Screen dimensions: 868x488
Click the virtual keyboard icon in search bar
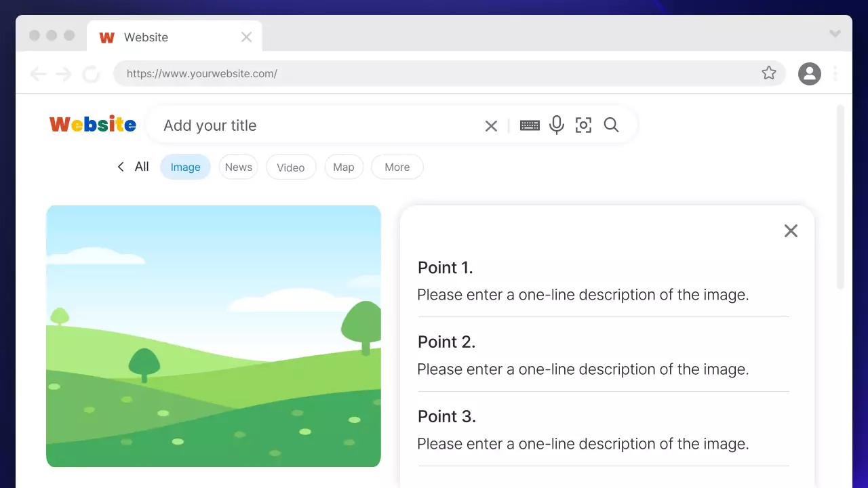(x=530, y=125)
